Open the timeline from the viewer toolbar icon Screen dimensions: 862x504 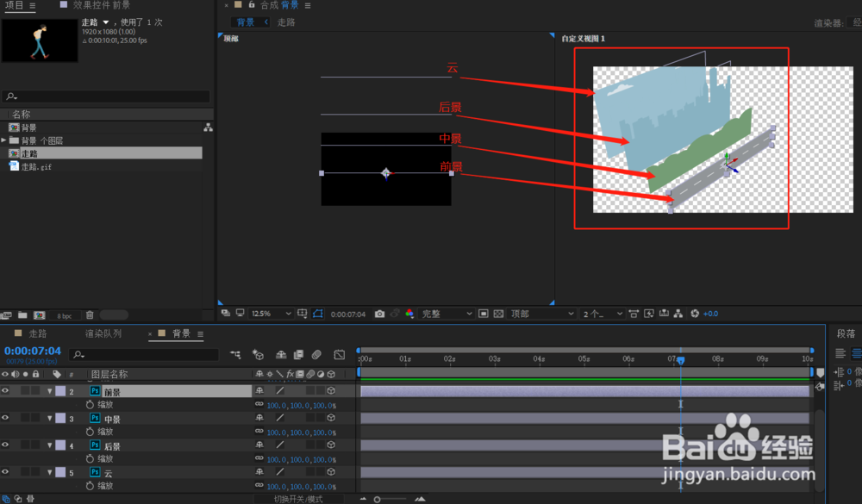664,314
